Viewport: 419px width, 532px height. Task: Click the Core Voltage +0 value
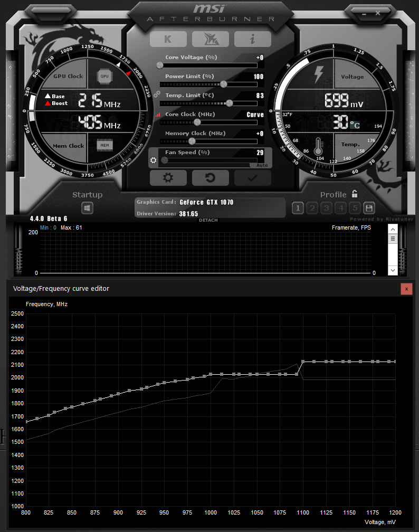pos(260,58)
